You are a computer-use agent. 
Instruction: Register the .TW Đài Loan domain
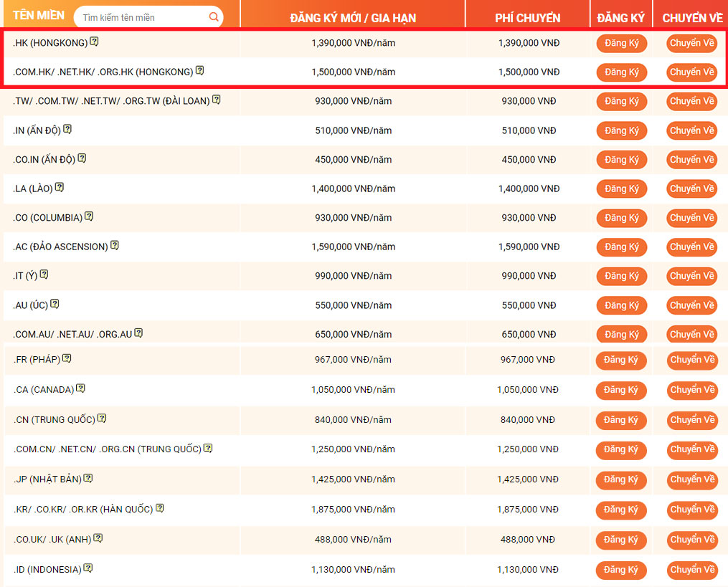tap(621, 102)
